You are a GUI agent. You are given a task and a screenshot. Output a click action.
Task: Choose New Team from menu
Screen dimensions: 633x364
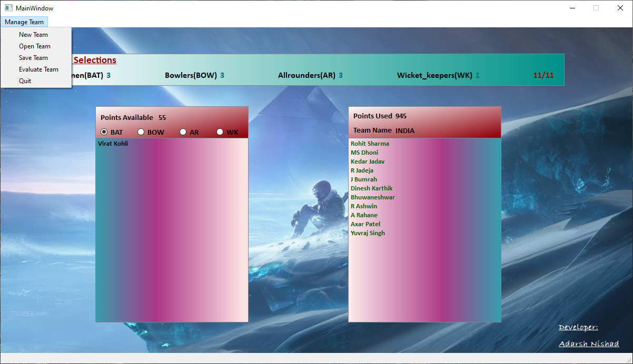click(36, 35)
